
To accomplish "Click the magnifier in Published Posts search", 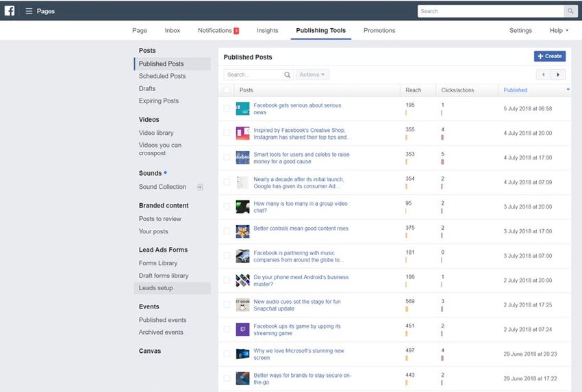I will [288, 75].
